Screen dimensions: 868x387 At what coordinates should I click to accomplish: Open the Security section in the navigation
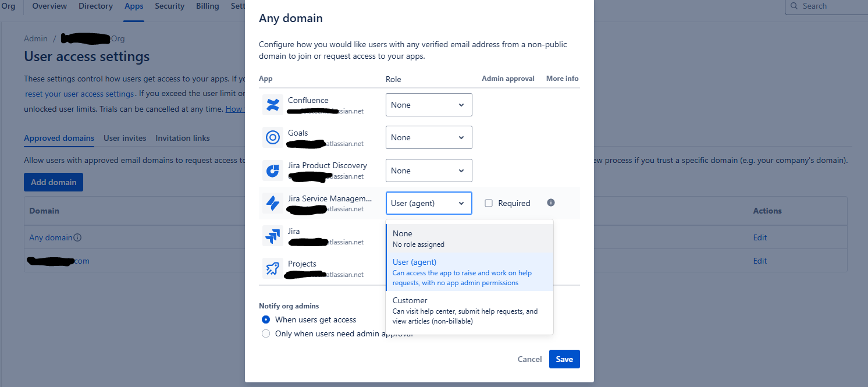point(169,6)
